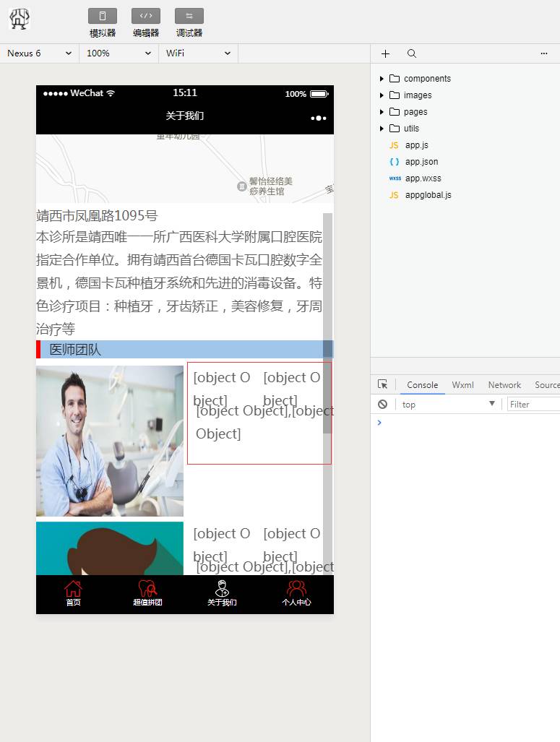
Task: Open the top context dropdown in console
Action: pyautogui.click(x=448, y=404)
